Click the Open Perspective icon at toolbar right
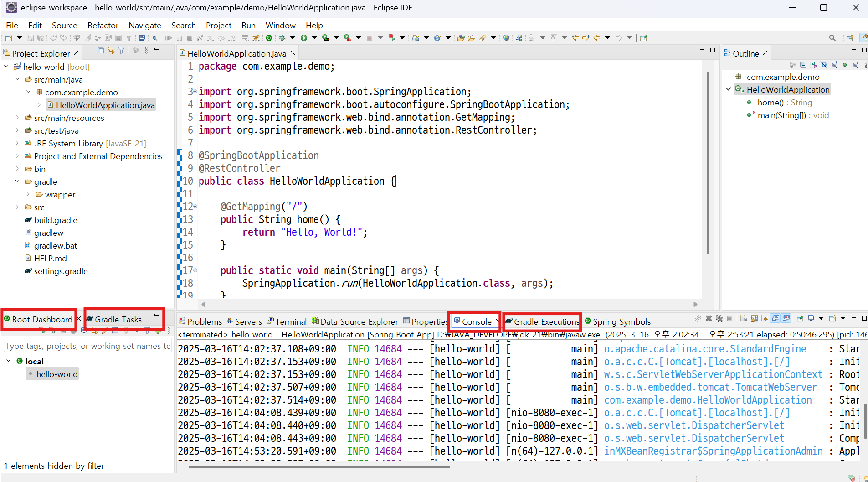This screenshot has height=482, width=868. (x=850, y=38)
